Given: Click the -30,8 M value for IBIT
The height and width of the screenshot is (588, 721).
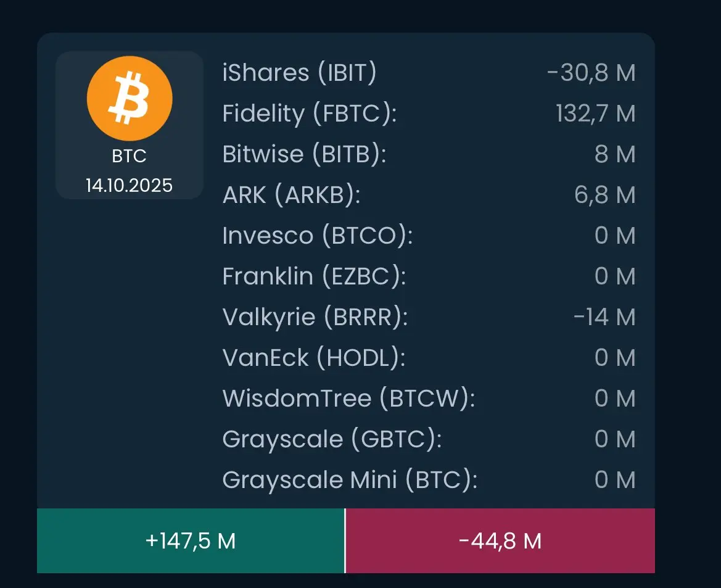Looking at the screenshot, I should (591, 73).
